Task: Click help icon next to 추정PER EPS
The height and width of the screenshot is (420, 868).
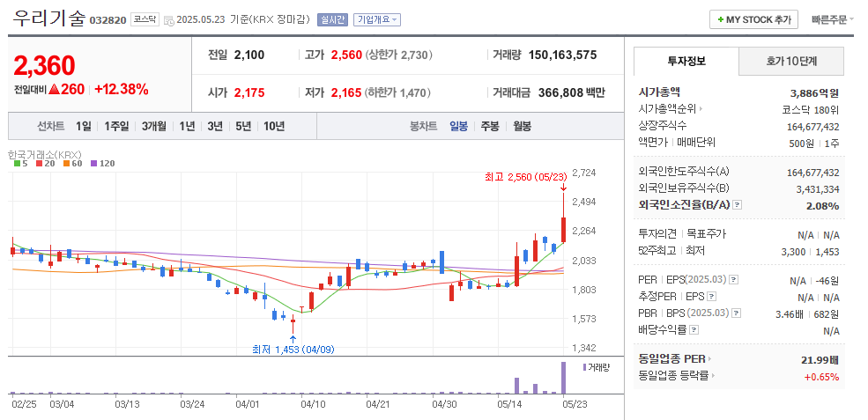Action: tap(712, 296)
